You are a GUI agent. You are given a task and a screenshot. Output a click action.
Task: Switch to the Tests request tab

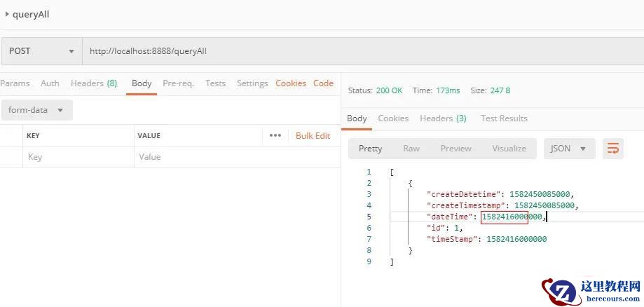pyautogui.click(x=215, y=83)
